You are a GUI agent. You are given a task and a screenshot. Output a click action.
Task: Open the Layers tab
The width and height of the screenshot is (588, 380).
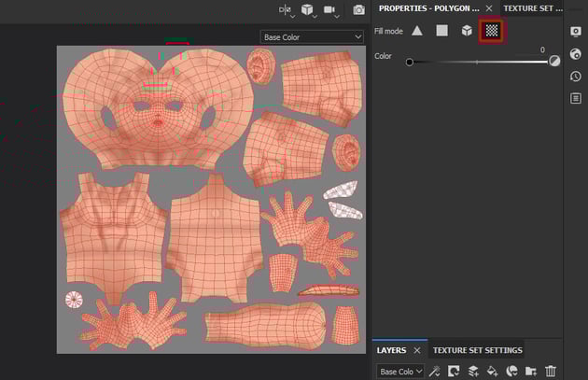[391, 350]
